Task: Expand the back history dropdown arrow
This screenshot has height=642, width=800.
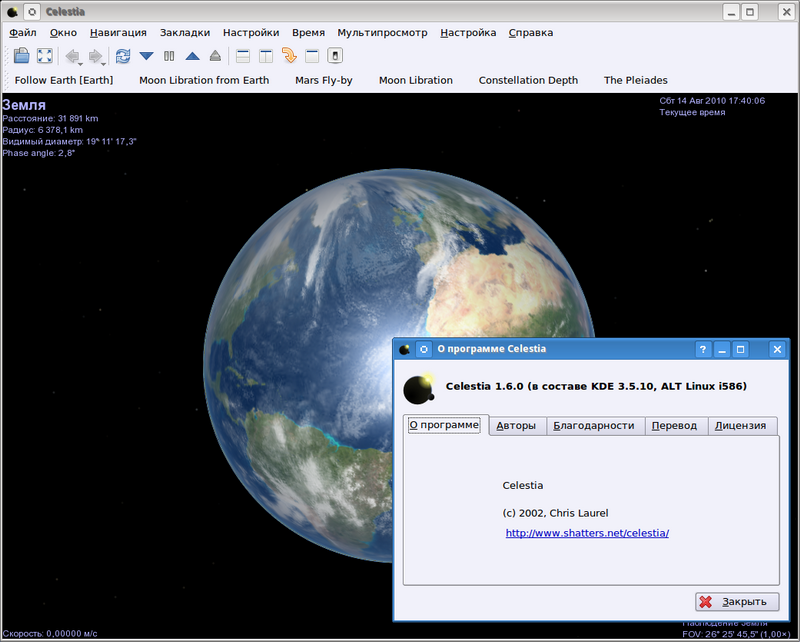Action: [81, 63]
